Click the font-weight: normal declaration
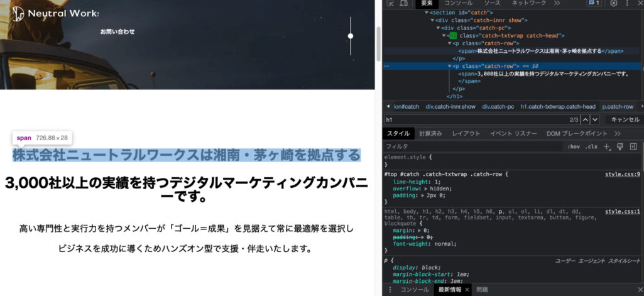Screen dimensions: 644x296 coord(425,244)
